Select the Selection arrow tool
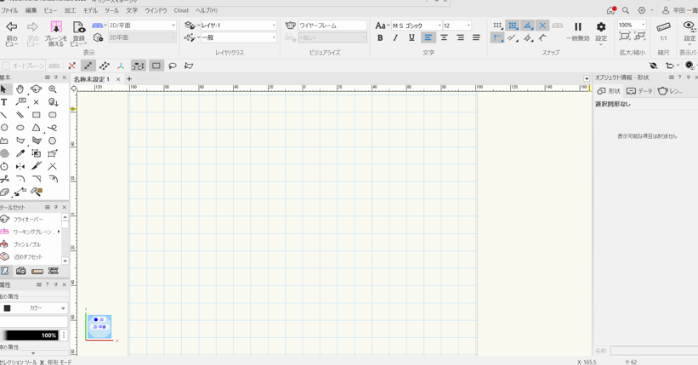Screen dimensions: 698x365 4,89
